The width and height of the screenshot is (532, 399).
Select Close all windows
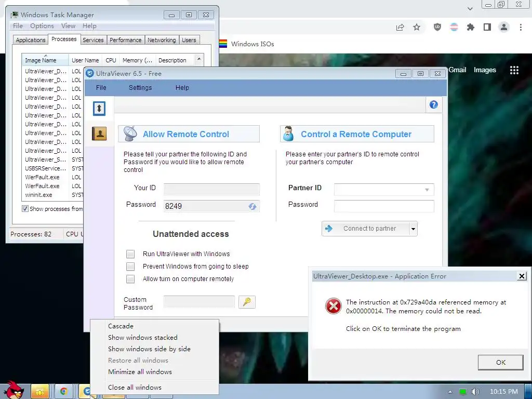154,388
